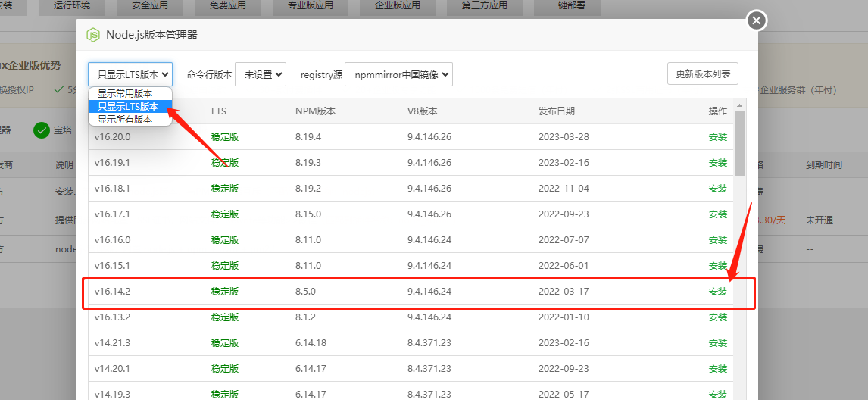Image resolution: width=868 pixels, height=400 pixels.
Task: Install Node v16.16.0 via its 安装 link
Action: click(718, 240)
